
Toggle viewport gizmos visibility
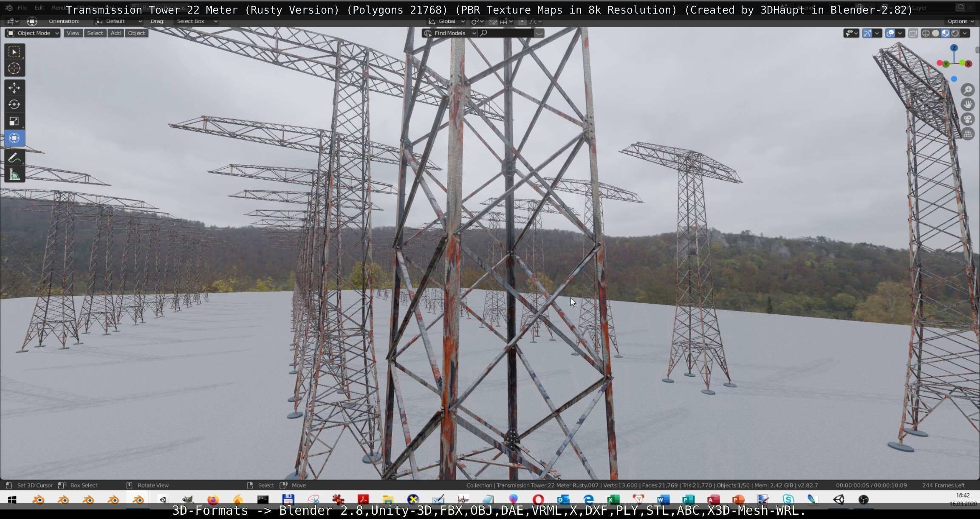tap(867, 33)
